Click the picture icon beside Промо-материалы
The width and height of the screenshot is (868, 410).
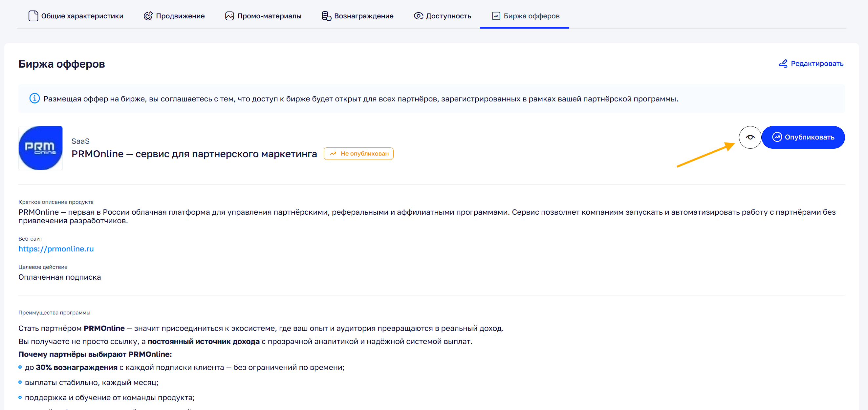click(229, 16)
